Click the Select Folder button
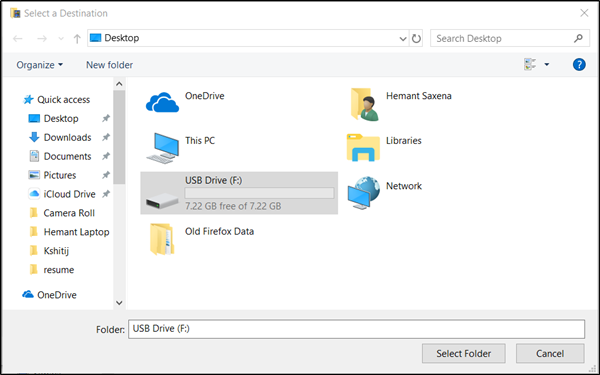Viewport: 600px width, 375px height. (463, 353)
